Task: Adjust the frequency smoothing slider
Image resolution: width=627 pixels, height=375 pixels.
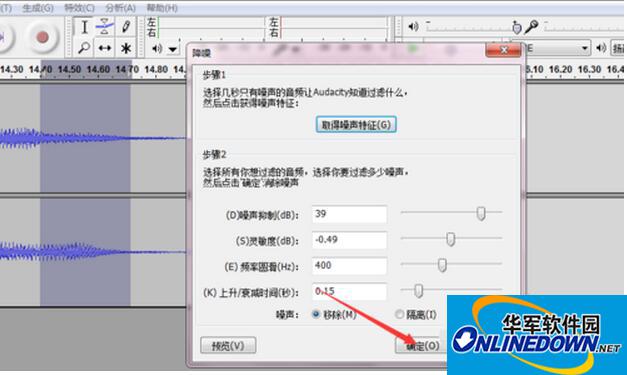Action: [x=442, y=265]
